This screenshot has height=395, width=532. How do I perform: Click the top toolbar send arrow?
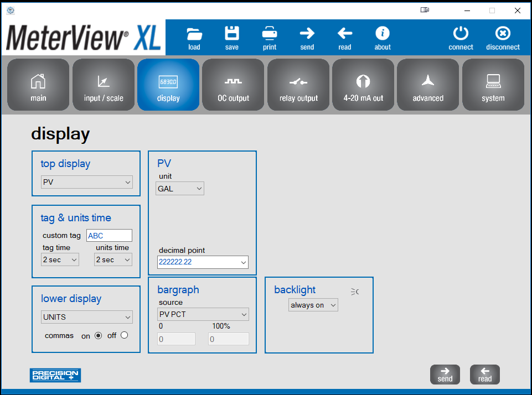(307, 33)
